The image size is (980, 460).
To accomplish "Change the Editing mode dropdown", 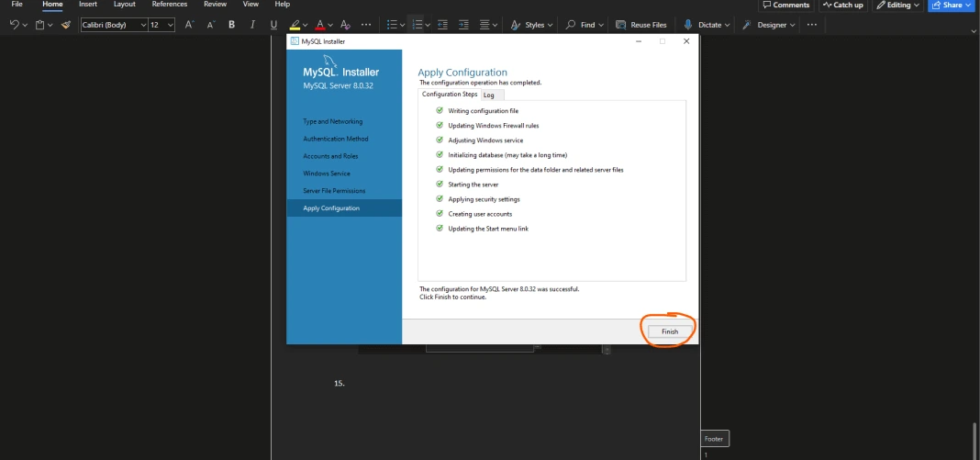I will pos(898,5).
